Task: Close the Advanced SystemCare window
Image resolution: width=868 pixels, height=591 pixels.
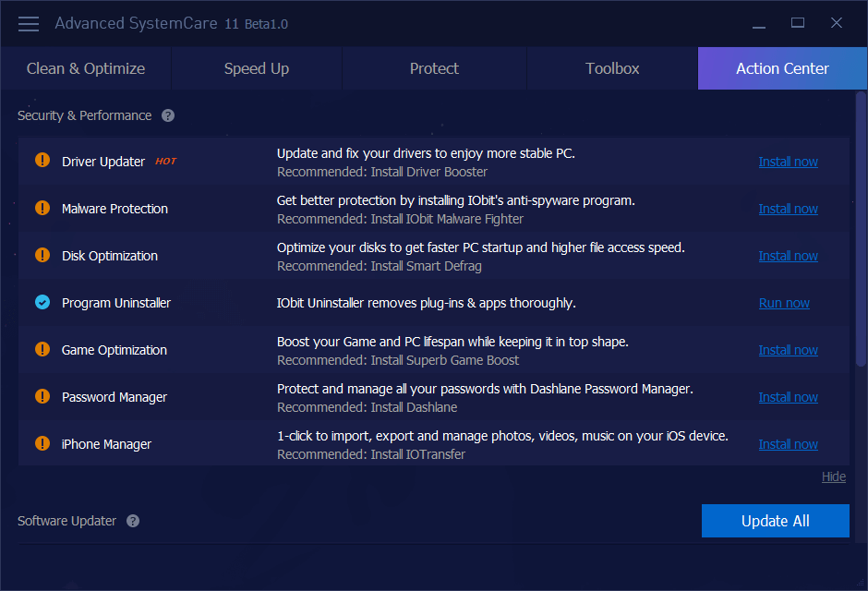Action: coord(837,23)
